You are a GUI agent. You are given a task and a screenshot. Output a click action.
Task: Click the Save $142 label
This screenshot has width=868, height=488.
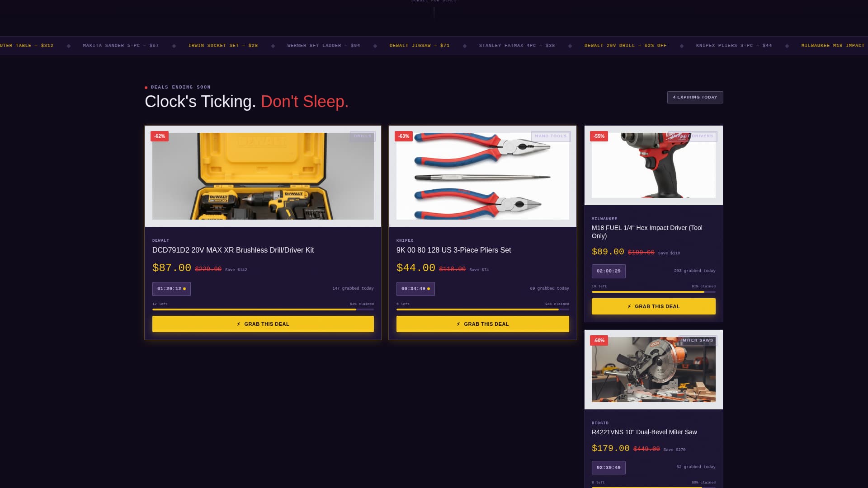tap(236, 270)
